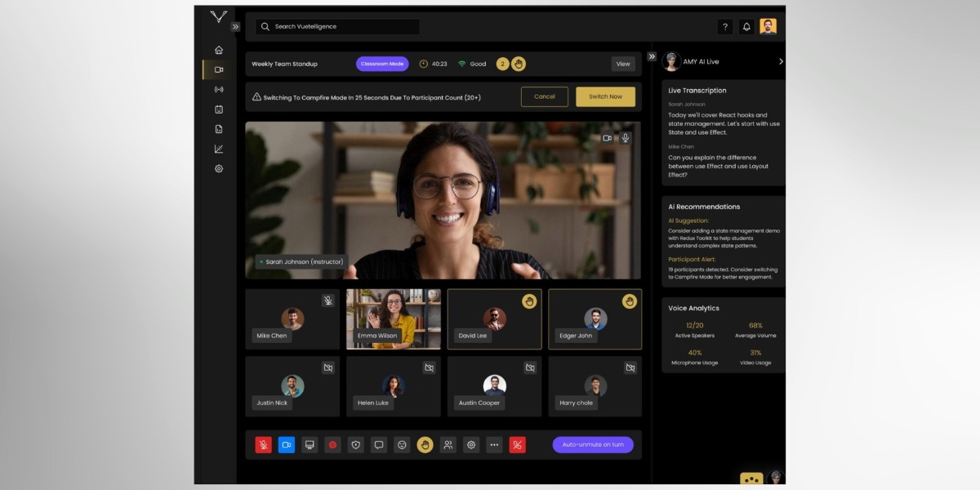Toggle the camera button in bottom toolbar
The image size is (980, 490).
[287, 445]
